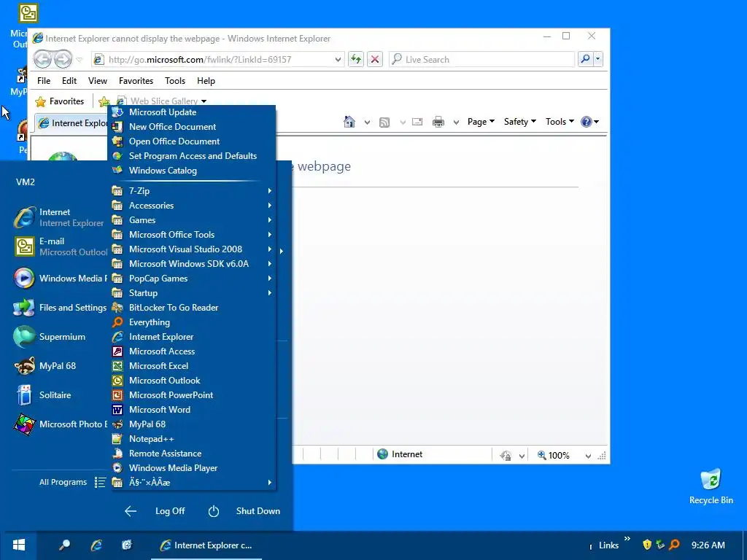Open Recycle Bin on desktop
The height and width of the screenshot is (560, 747).
coord(711,486)
